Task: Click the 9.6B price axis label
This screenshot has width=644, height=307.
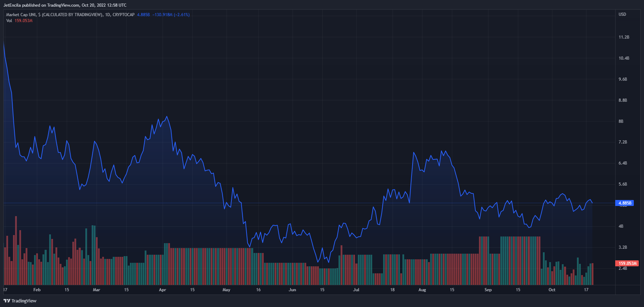Action: pos(623,79)
